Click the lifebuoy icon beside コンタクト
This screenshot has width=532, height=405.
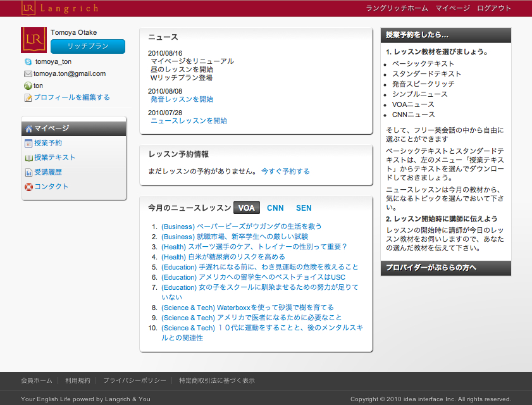(28, 187)
